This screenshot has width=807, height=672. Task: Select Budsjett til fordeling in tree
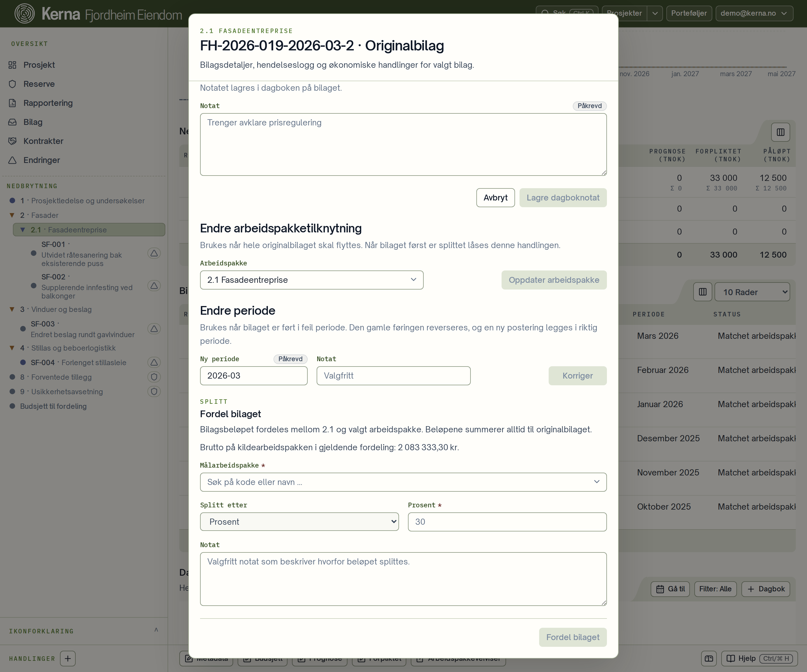click(x=53, y=407)
